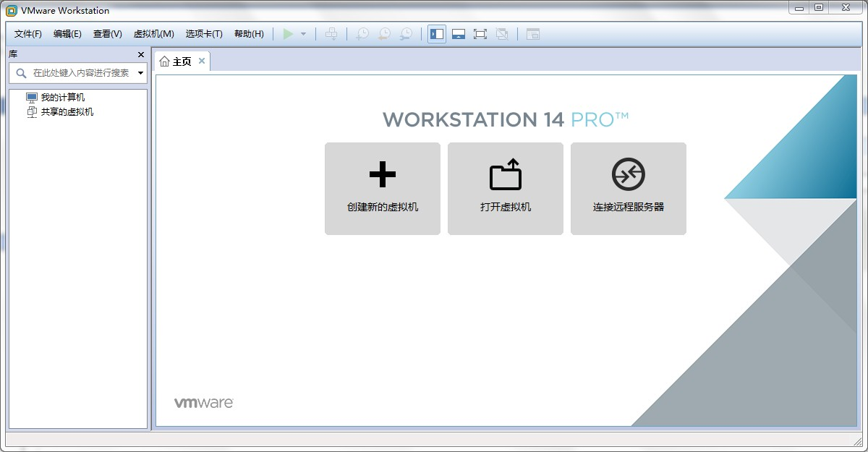Click 连接远程服务器 button
This screenshot has height=452, width=868.
click(629, 189)
